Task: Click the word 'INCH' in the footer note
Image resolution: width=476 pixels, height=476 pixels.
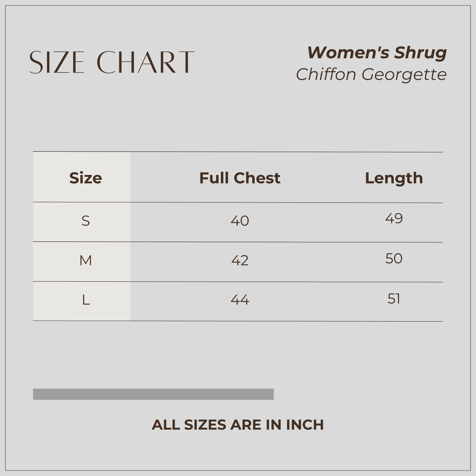Action: pos(305,425)
